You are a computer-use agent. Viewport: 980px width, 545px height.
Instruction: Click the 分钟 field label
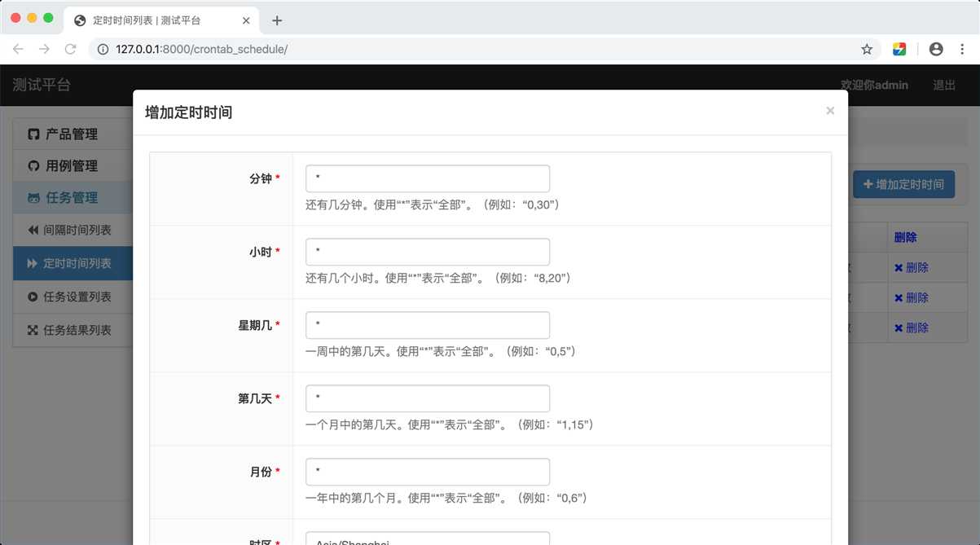[x=261, y=178]
